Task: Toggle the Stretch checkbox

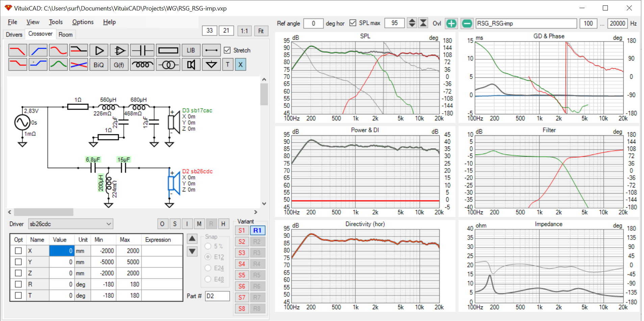Action: point(227,50)
